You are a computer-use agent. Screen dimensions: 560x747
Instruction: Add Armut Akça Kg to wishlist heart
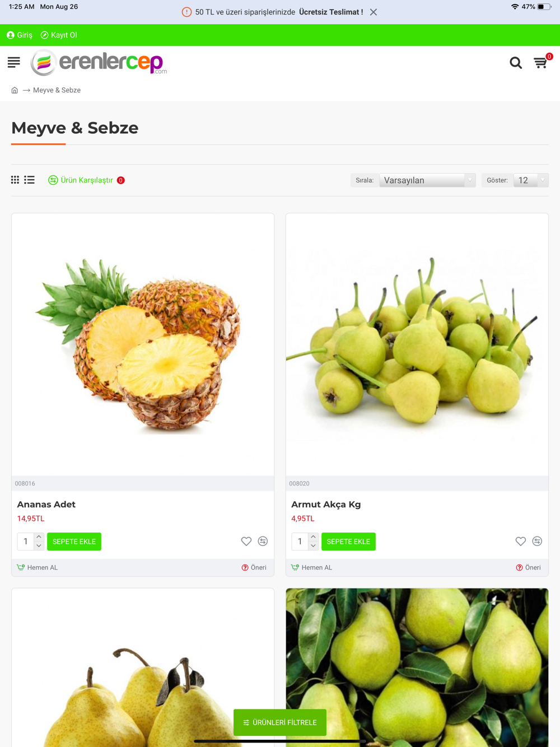pyautogui.click(x=521, y=541)
